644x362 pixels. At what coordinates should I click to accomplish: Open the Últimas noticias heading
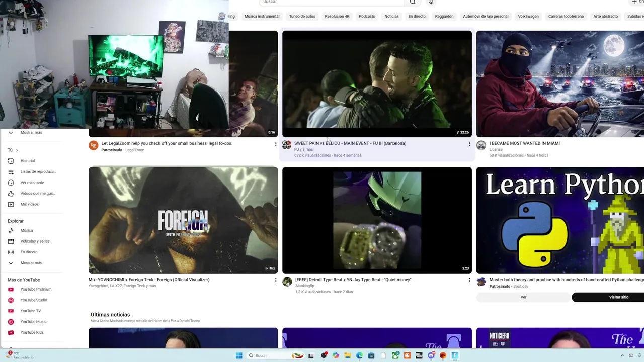point(110,315)
